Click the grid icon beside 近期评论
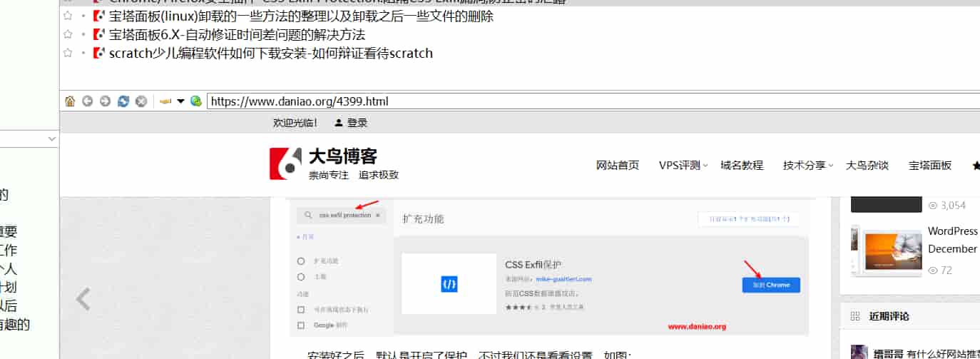 (x=855, y=316)
